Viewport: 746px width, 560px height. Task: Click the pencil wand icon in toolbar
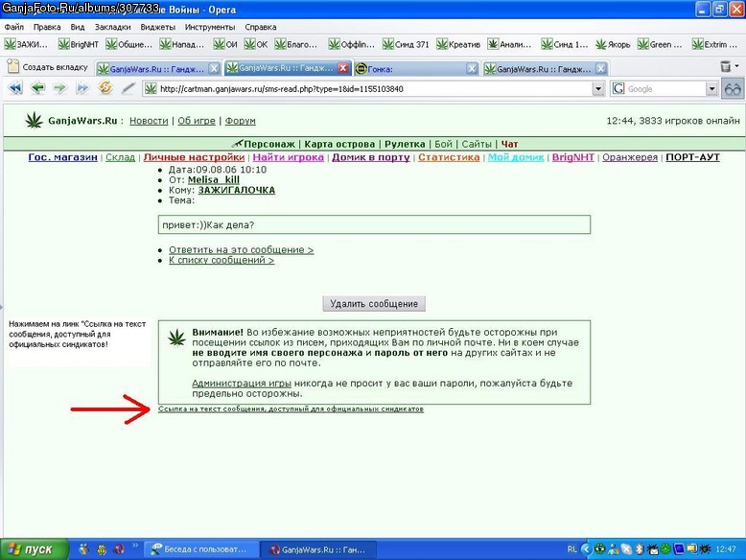click(128, 88)
